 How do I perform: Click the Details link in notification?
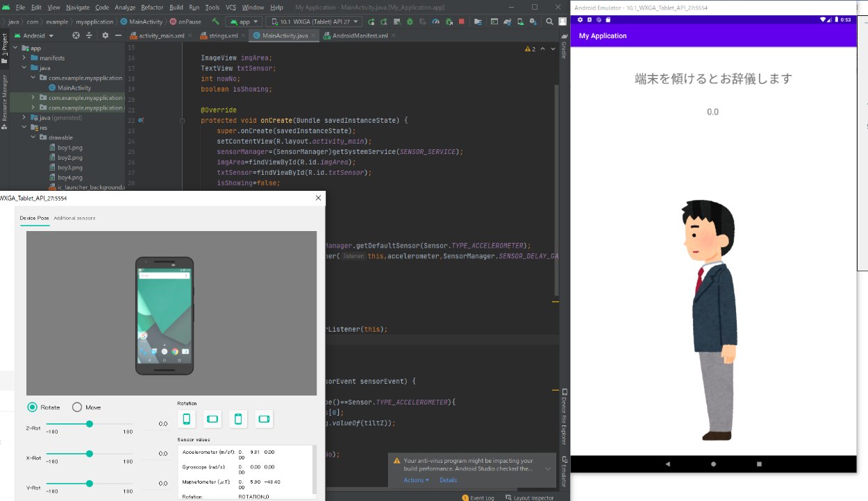point(448,480)
